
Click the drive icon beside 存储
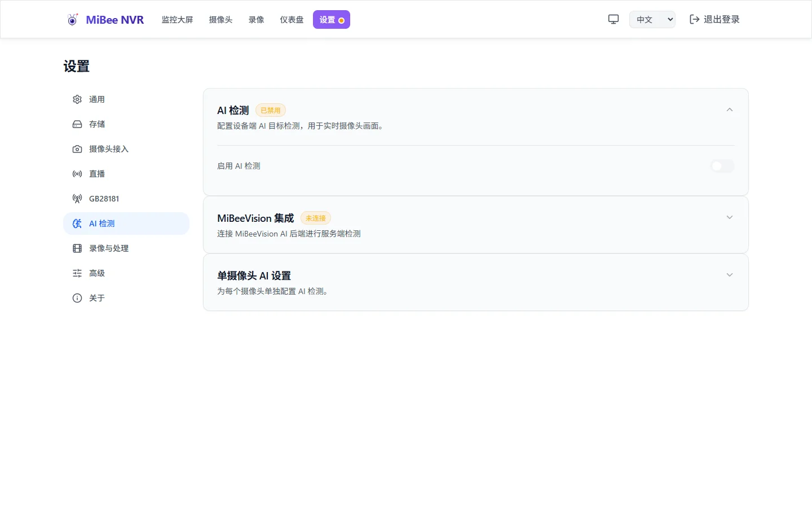[x=77, y=124]
